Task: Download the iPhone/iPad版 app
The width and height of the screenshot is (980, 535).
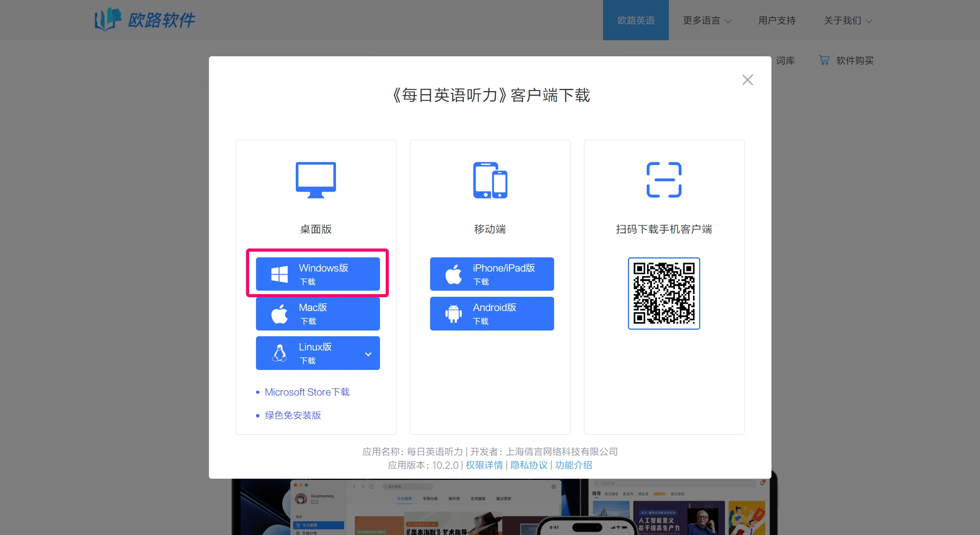Action: 492,274
